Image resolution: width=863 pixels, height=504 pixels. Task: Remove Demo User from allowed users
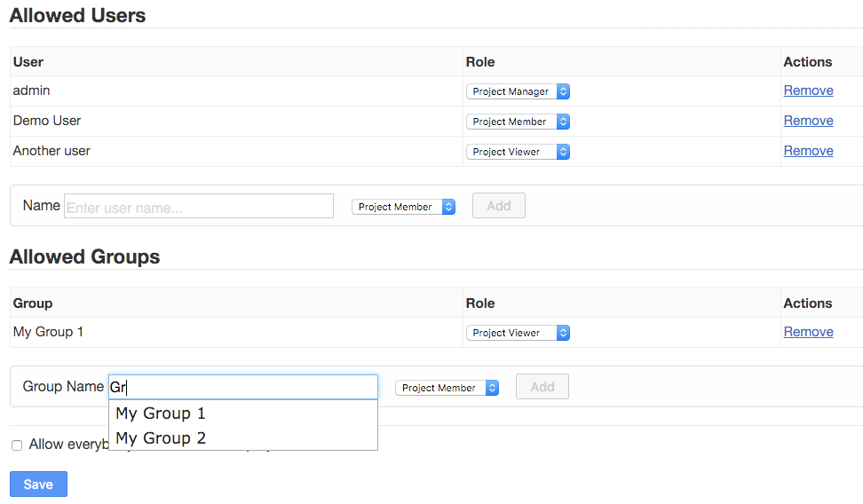tap(808, 121)
